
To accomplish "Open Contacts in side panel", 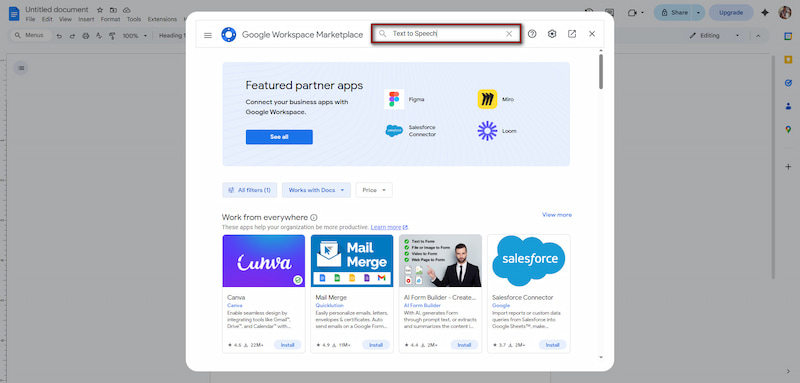I will 788,106.
